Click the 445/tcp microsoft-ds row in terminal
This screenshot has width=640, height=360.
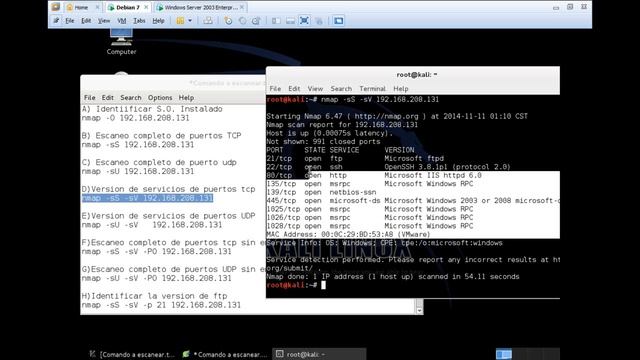click(x=413, y=200)
